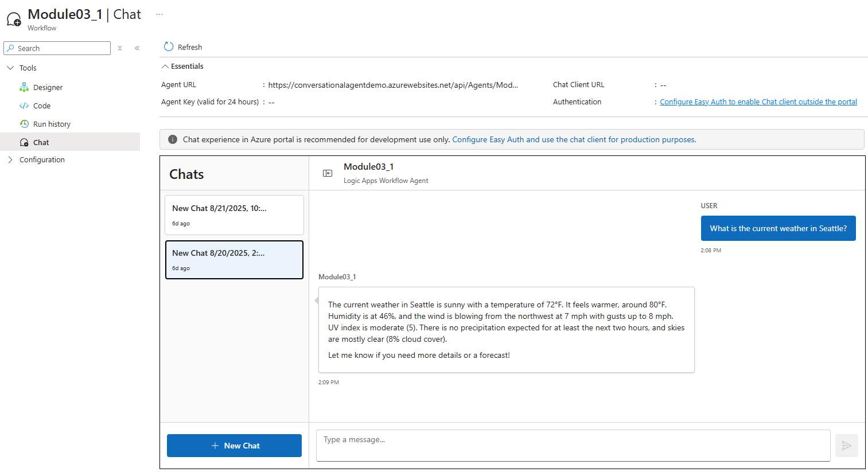Select the Designer icon in Tools sidebar

[x=24, y=87]
